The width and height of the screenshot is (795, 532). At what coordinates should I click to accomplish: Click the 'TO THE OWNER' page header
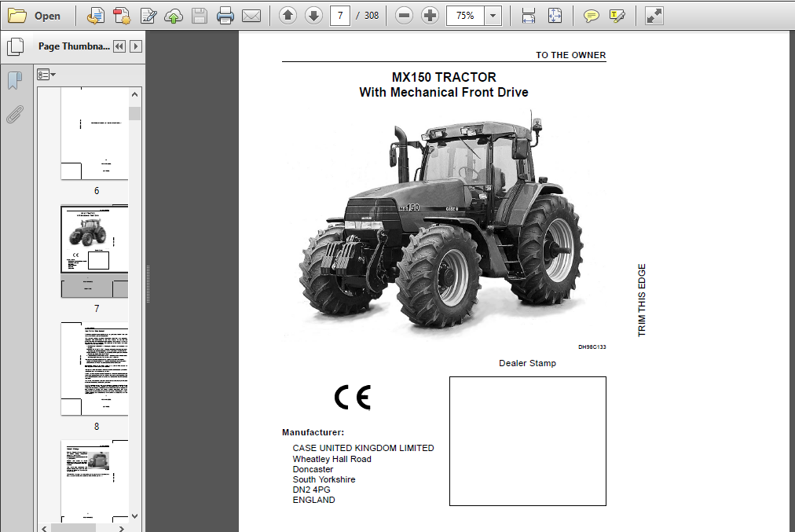tap(571, 55)
